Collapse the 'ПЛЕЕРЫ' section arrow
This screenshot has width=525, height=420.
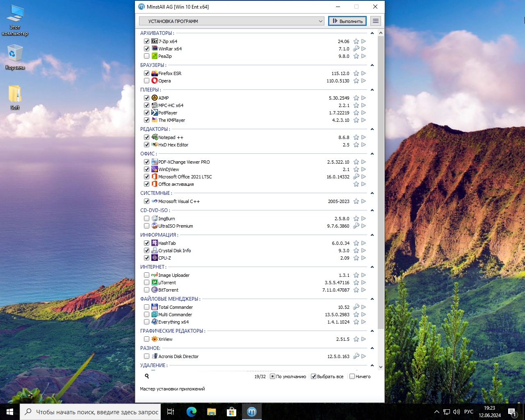[x=372, y=90]
